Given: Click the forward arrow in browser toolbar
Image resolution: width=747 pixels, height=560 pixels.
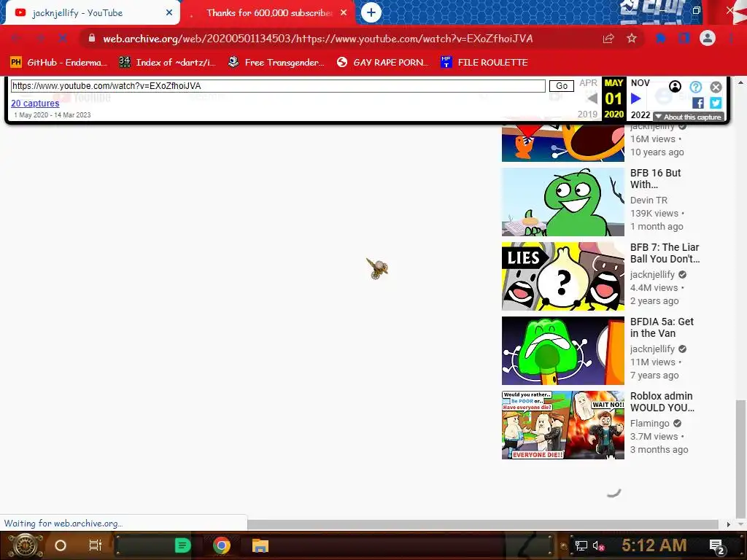Looking at the screenshot, I should [x=40, y=38].
